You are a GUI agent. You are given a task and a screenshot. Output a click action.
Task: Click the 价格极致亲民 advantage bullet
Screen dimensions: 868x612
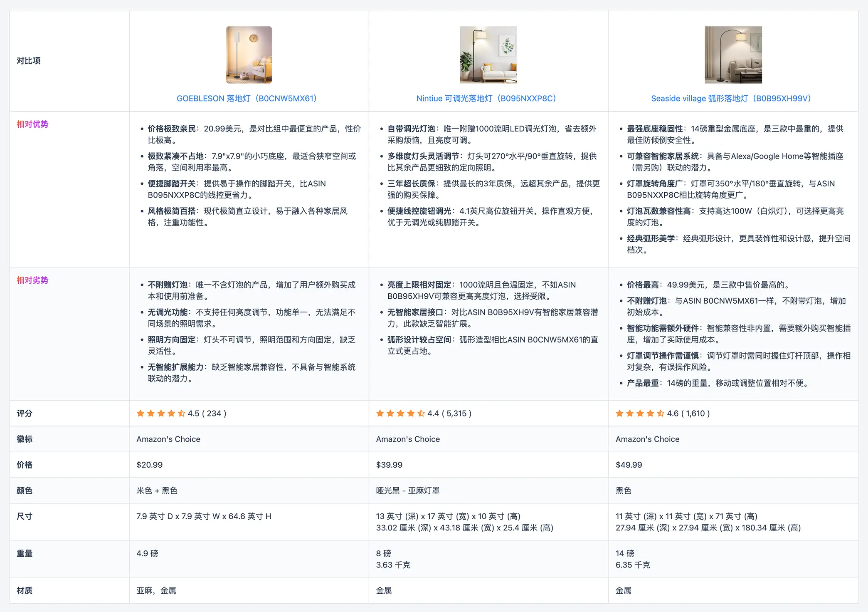(254, 135)
